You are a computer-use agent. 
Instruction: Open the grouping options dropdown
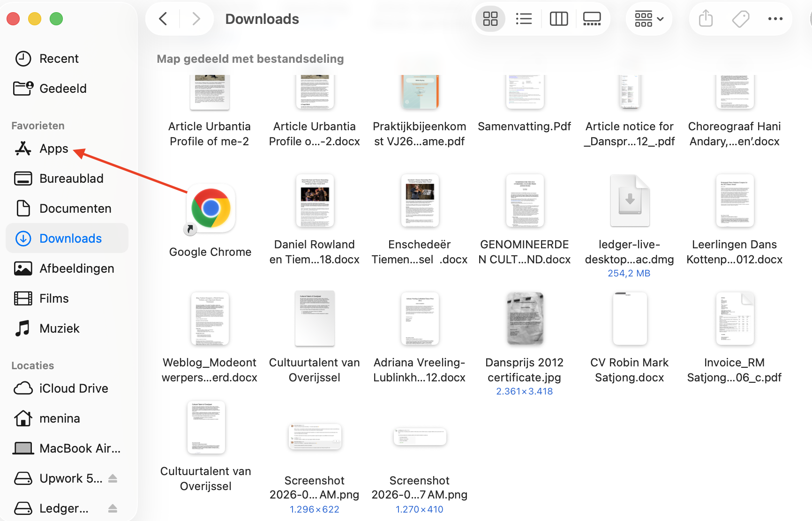pos(649,19)
